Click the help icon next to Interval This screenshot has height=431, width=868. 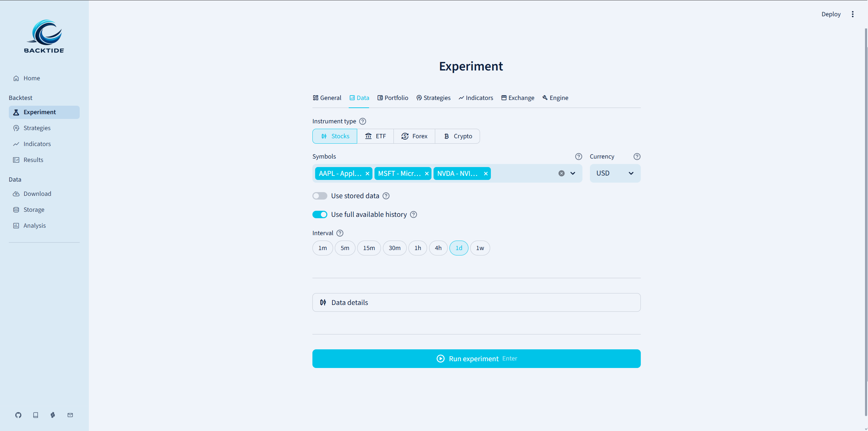340,233
